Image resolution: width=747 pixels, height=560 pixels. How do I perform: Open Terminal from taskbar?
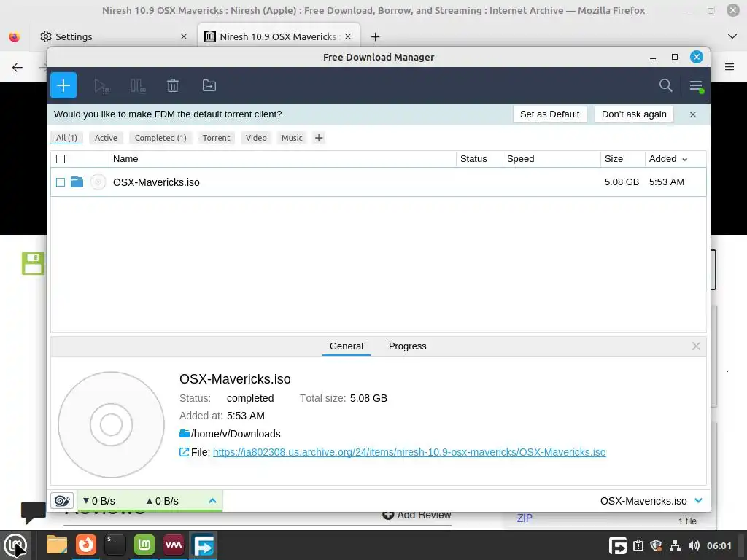coord(115,545)
